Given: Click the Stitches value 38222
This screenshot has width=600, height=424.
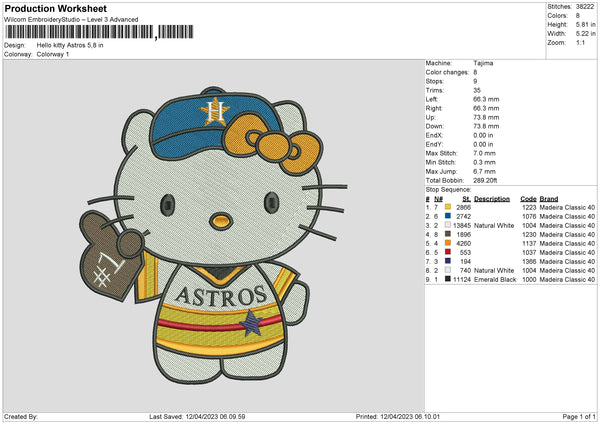Looking at the screenshot, I should (x=585, y=7).
